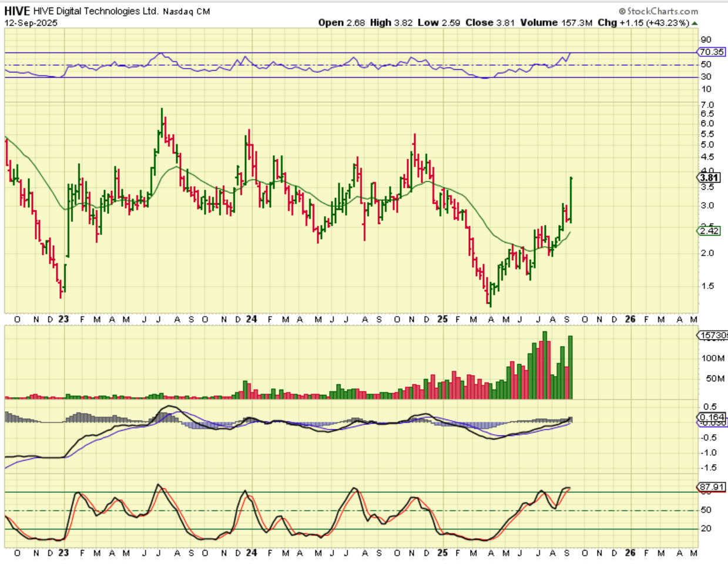Click the -1.5 MACD axis label
This screenshot has width=728, height=564.
pos(710,468)
